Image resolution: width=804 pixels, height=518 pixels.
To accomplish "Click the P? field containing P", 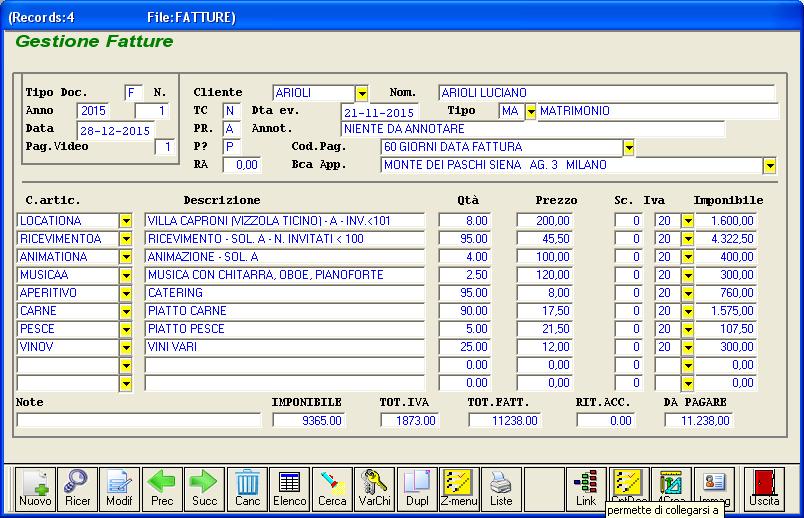I will 232,147.
